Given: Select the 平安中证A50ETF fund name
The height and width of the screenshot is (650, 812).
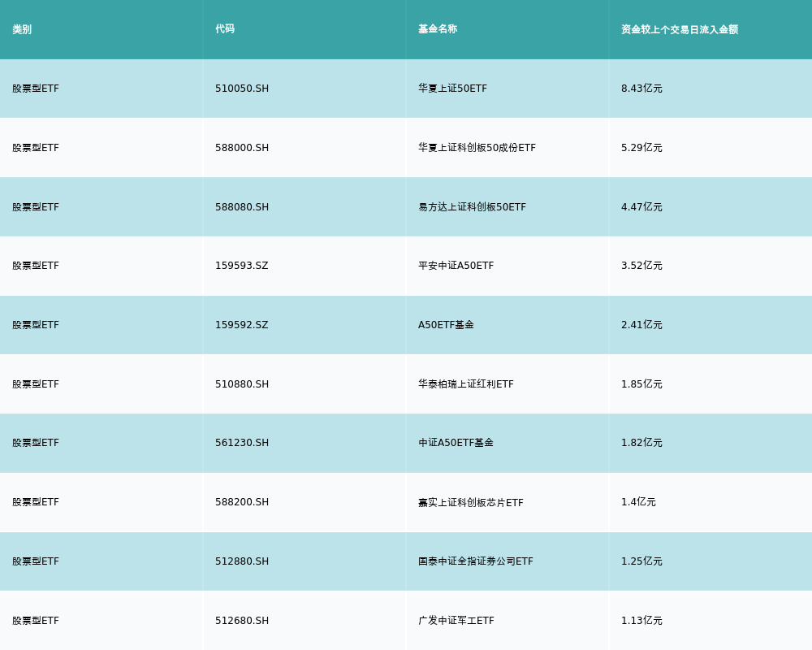Looking at the screenshot, I should [x=456, y=266].
